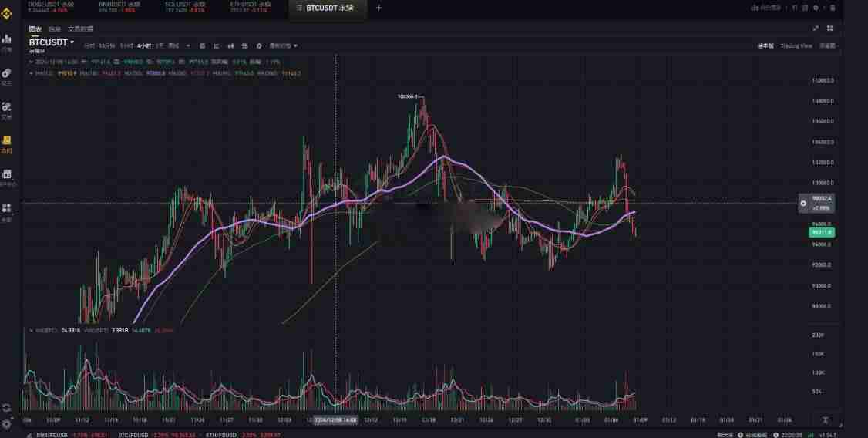Click the refresh icon at sidebar bottom
Viewport: 868px width, 438px height.
(7, 408)
